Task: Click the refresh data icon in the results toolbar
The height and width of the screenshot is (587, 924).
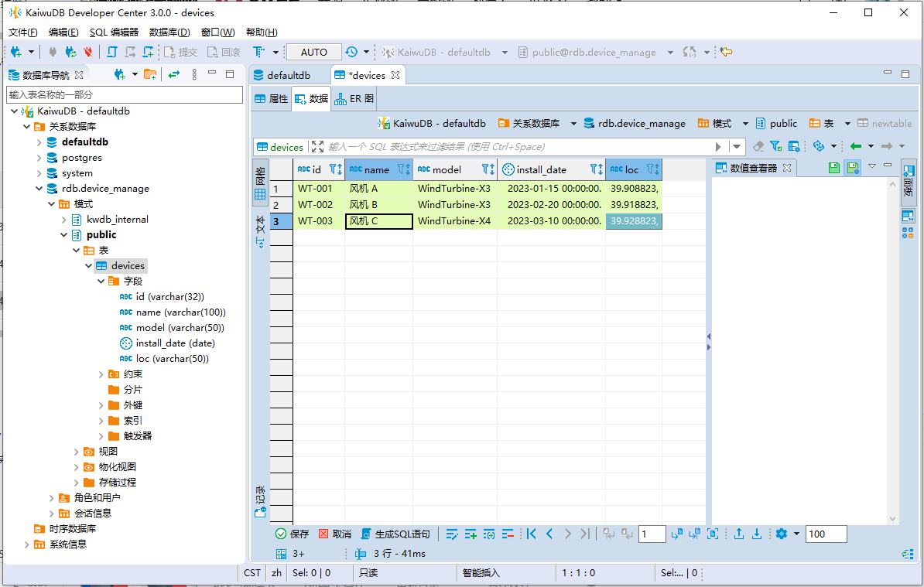Action: (818, 146)
